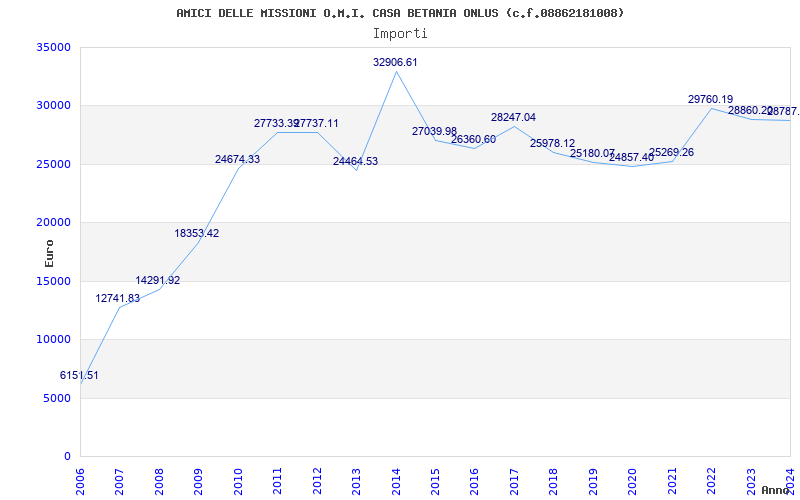Click the x-axis year 2018
The image size is (800, 500).
tap(554, 481)
